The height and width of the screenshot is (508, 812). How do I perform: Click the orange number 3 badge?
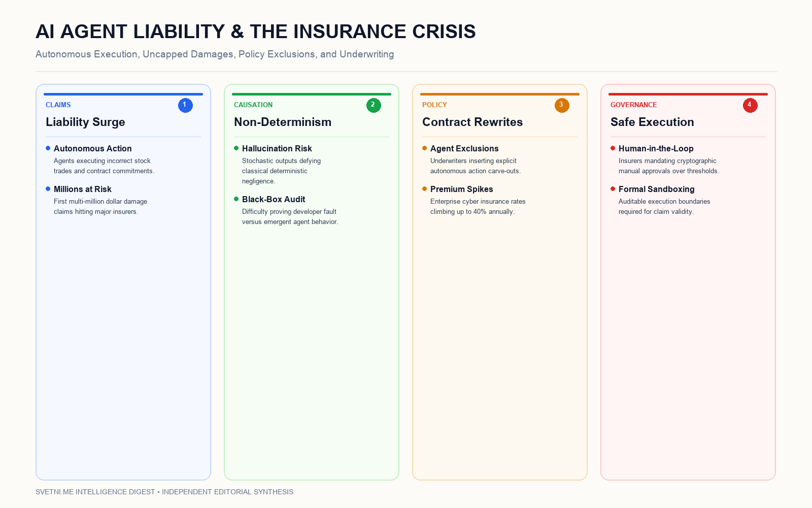point(562,105)
